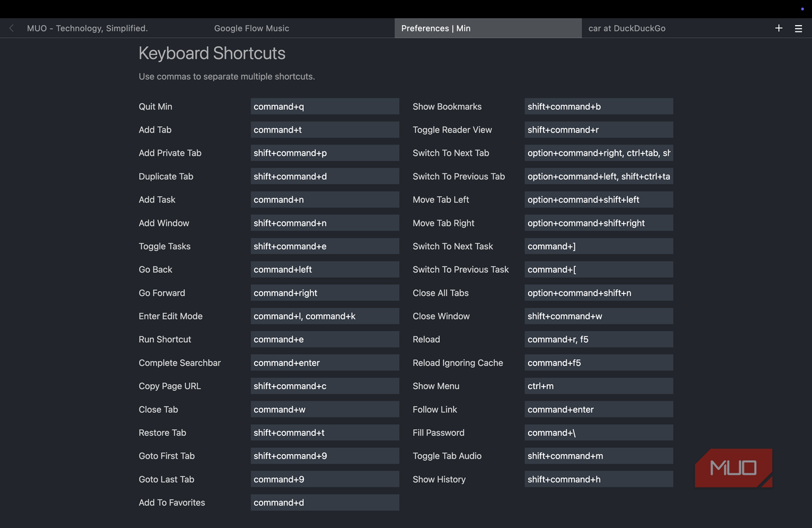Edit the Close Window shortcut field
Viewport: 812px width, 528px height.
(x=599, y=316)
